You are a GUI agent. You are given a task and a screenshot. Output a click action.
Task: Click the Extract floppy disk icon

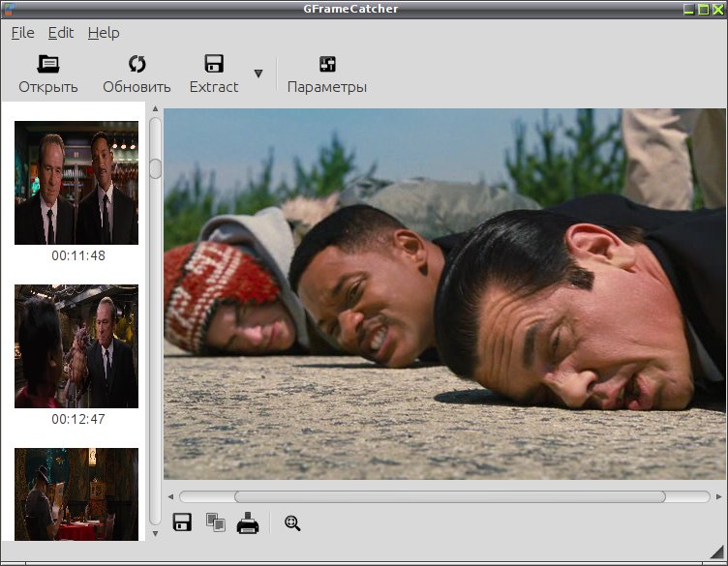coord(214,64)
